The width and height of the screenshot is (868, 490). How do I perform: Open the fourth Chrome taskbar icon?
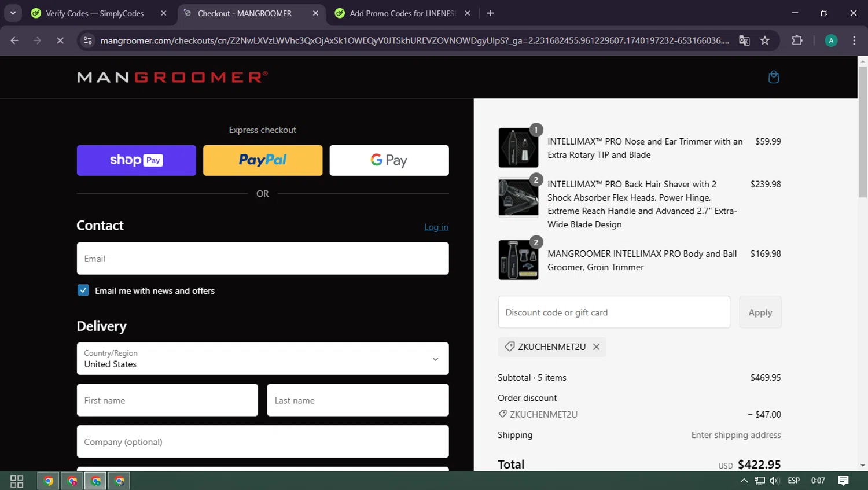coord(119,481)
